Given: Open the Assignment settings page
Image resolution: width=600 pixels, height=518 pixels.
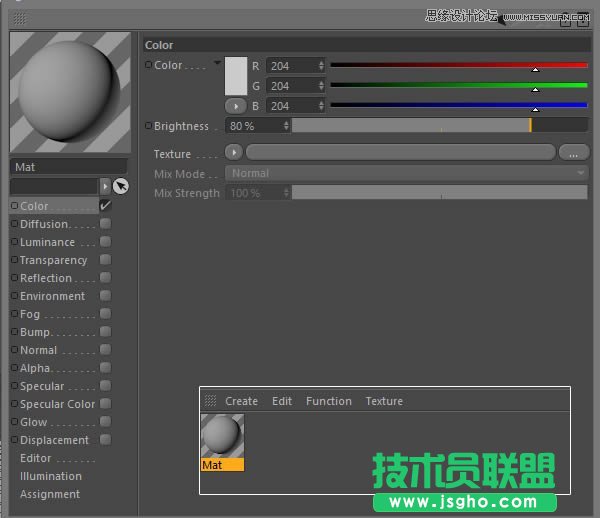Looking at the screenshot, I should coord(50,494).
